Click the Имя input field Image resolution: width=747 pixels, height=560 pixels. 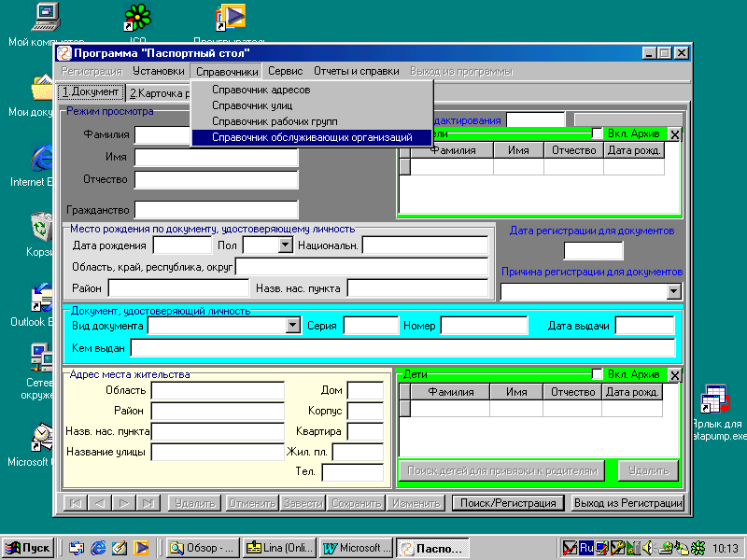[x=217, y=157]
